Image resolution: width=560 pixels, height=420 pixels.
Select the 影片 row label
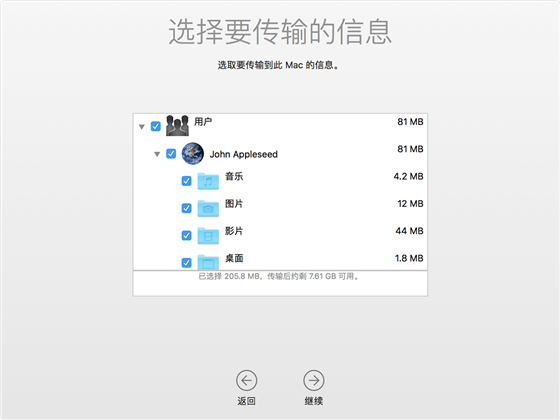[234, 231]
